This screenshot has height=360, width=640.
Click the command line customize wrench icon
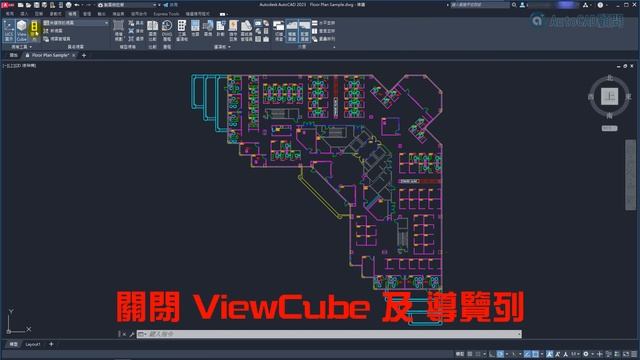click(x=131, y=334)
